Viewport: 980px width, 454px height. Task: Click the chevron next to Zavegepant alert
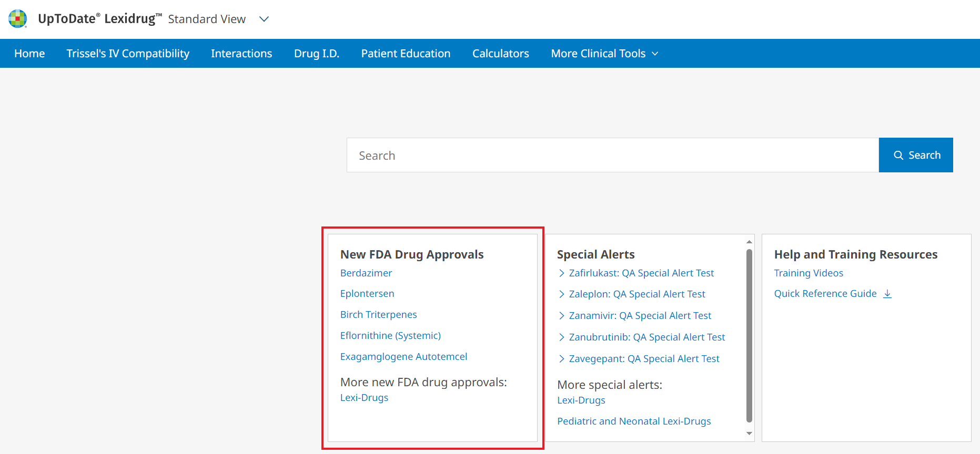[x=561, y=359]
